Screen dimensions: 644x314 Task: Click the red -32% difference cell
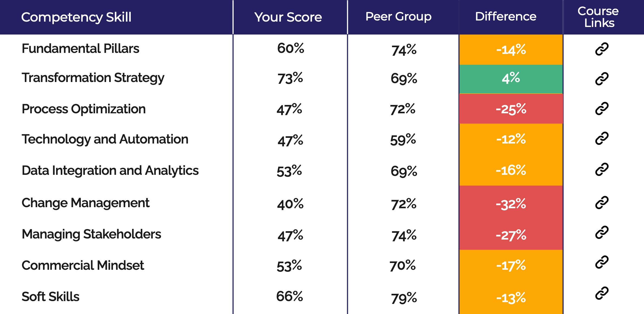pyautogui.click(x=511, y=204)
